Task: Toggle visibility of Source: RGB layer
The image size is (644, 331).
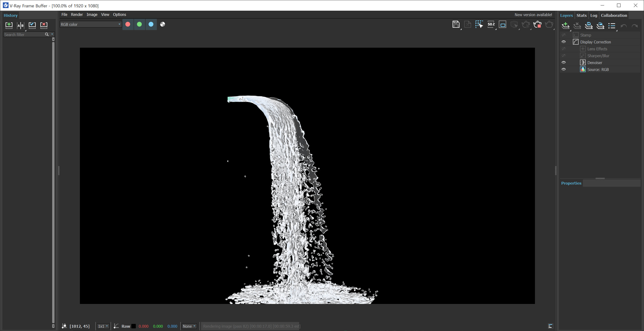Action: tap(563, 69)
